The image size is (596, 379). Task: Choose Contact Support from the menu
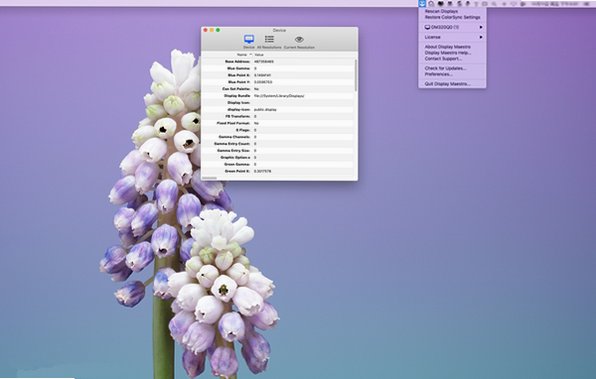click(x=443, y=59)
